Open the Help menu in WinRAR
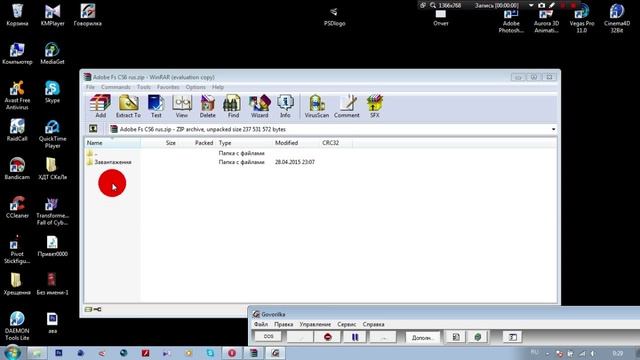Image resolution: width=640 pixels, height=360 pixels. click(x=218, y=87)
